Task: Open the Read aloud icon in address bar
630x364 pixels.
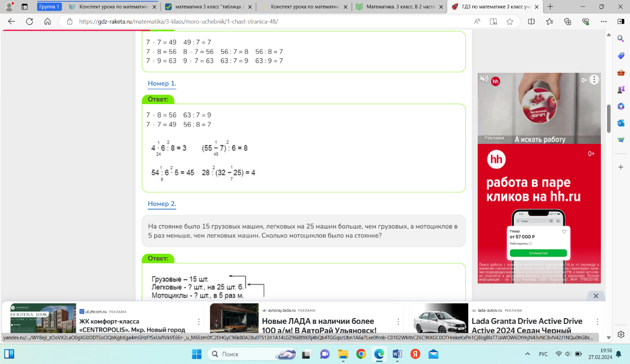Action: tap(477, 22)
